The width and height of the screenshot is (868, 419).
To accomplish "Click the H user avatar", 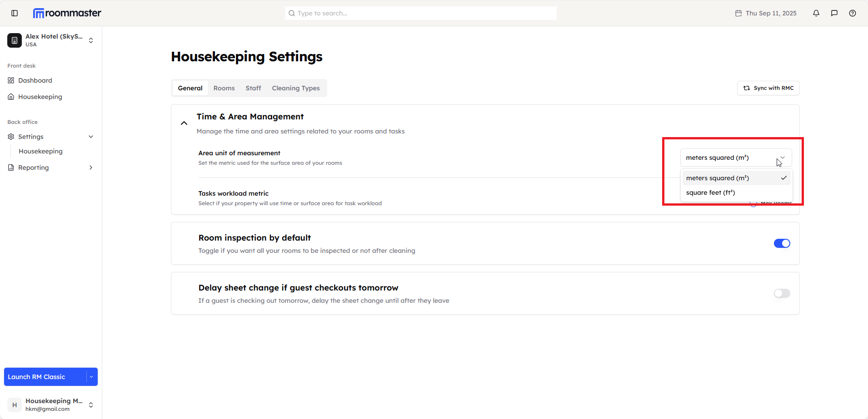I will pyautogui.click(x=15, y=405).
